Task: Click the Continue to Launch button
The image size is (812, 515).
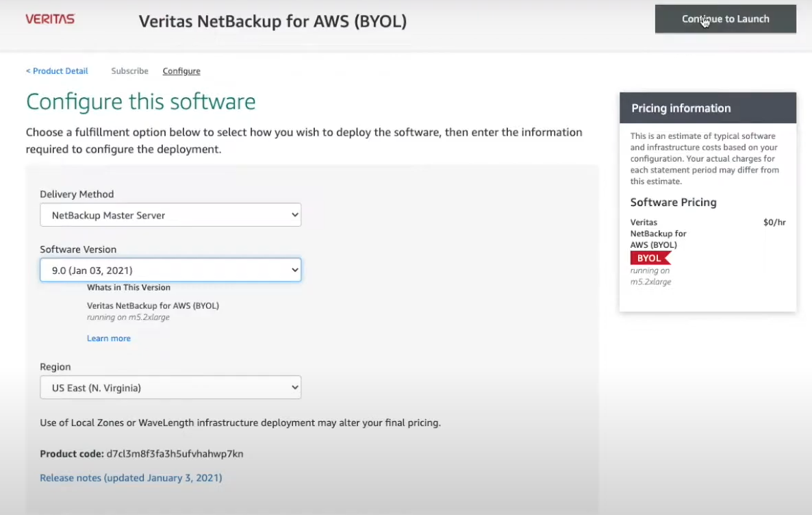Action: pos(725,19)
